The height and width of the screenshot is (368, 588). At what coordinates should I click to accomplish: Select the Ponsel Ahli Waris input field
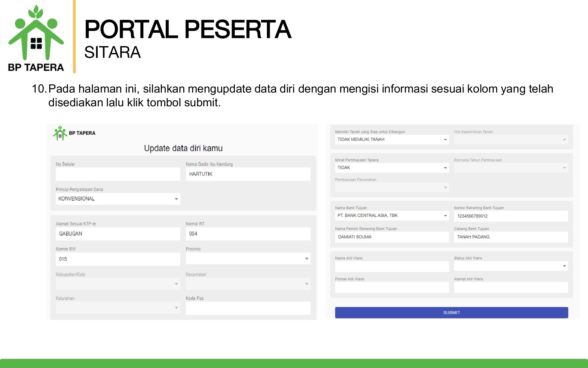pos(392,287)
